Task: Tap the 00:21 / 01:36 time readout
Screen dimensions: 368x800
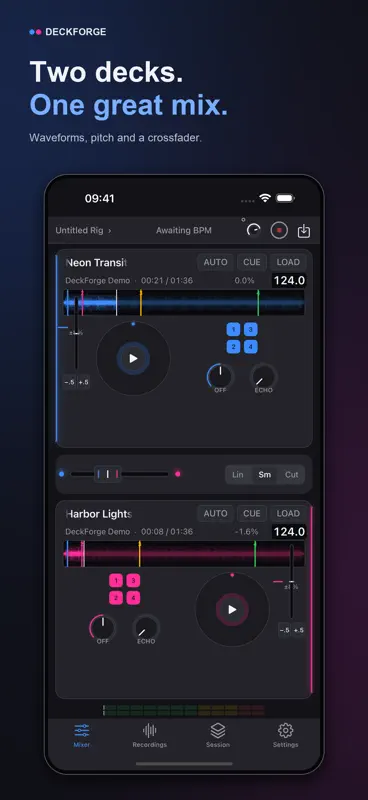Action: click(x=167, y=281)
